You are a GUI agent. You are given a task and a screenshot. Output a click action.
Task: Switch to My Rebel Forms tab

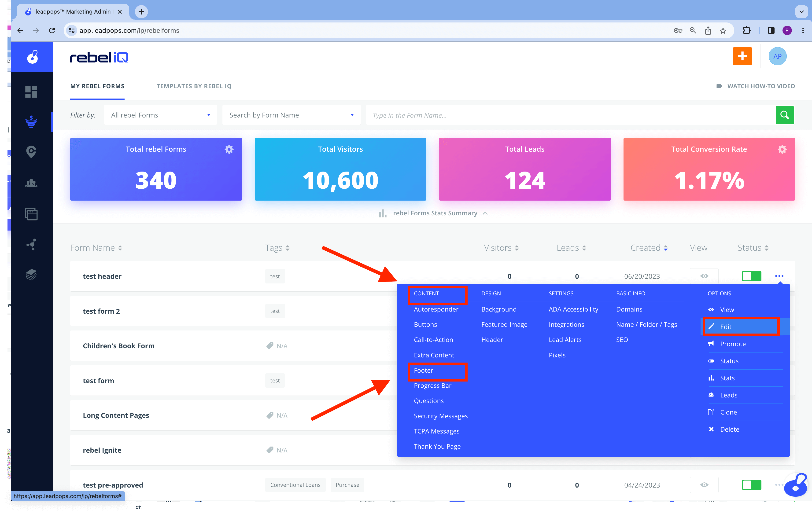click(97, 86)
